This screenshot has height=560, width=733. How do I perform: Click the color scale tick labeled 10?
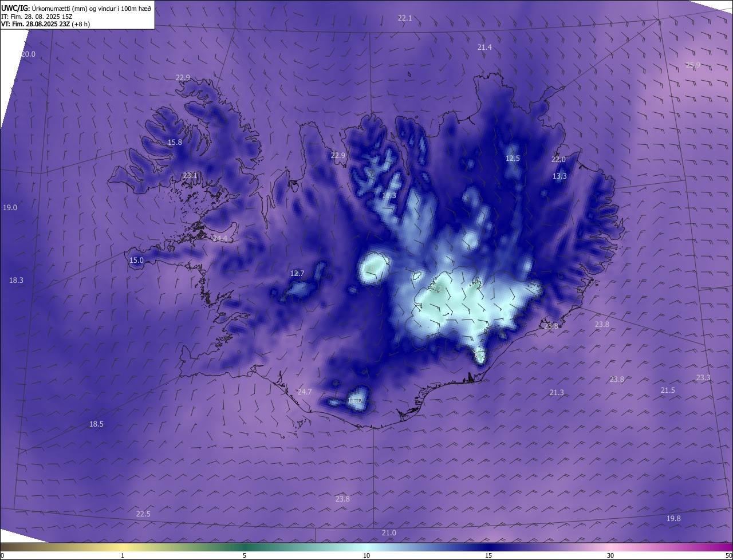pyautogui.click(x=366, y=555)
